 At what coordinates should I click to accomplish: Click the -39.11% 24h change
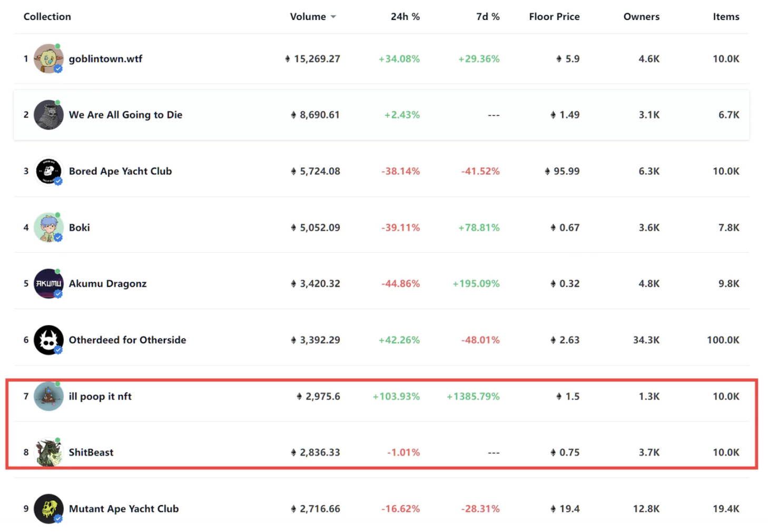[x=401, y=228]
